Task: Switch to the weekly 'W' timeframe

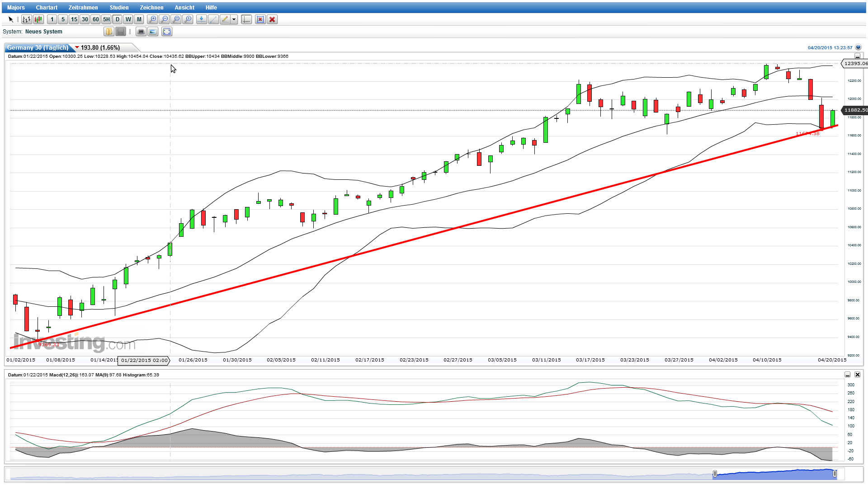Action: click(x=128, y=19)
